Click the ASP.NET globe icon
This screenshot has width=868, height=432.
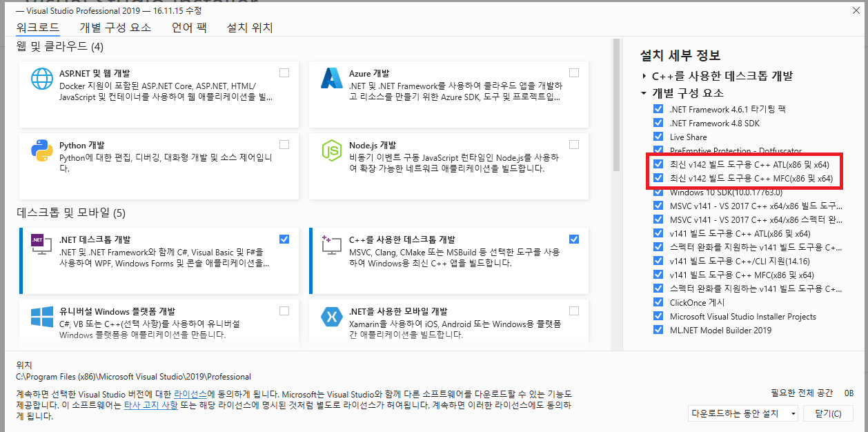[x=42, y=79]
